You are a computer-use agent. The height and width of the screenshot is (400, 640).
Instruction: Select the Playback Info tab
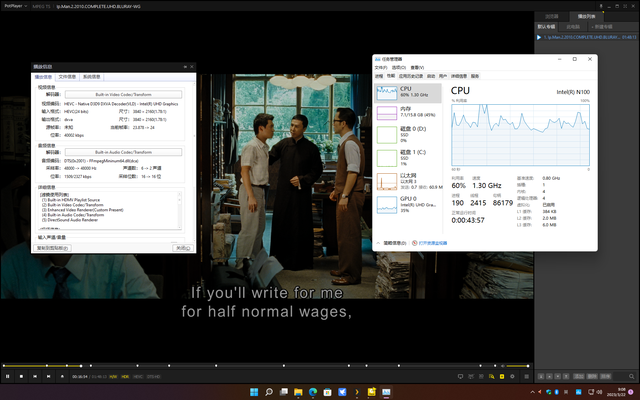pos(43,77)
